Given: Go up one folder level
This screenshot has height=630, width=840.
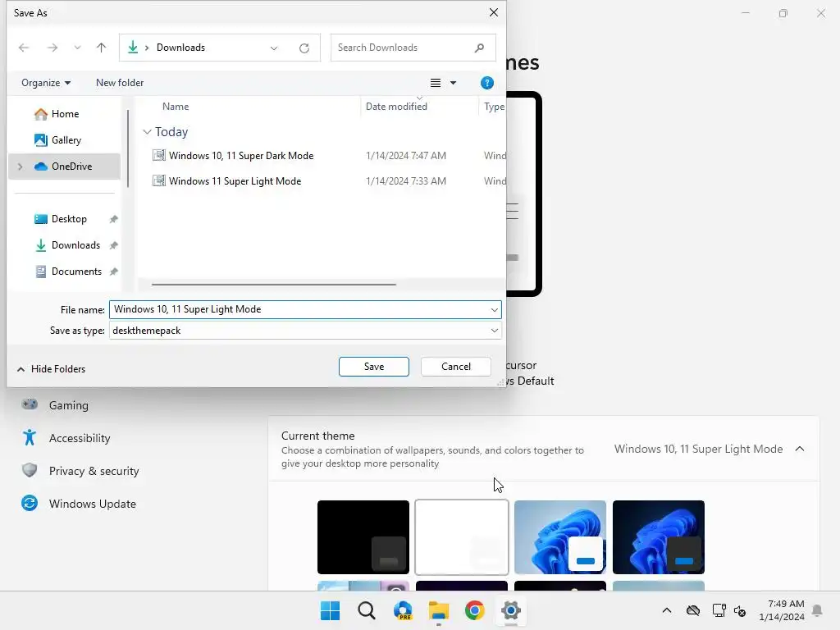Looking at the screenshot, I should pyautogui.click(x=101, y=48).
